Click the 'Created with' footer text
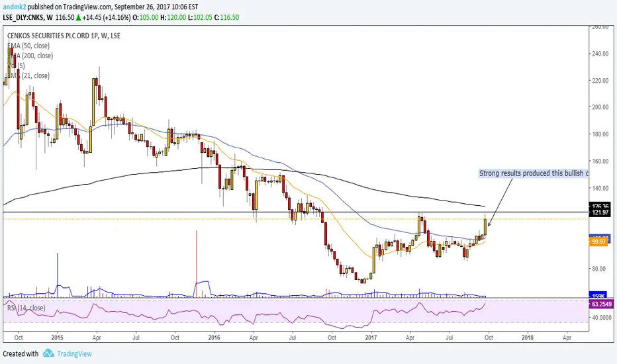The image size is (617, 364). tap(21, 354)
